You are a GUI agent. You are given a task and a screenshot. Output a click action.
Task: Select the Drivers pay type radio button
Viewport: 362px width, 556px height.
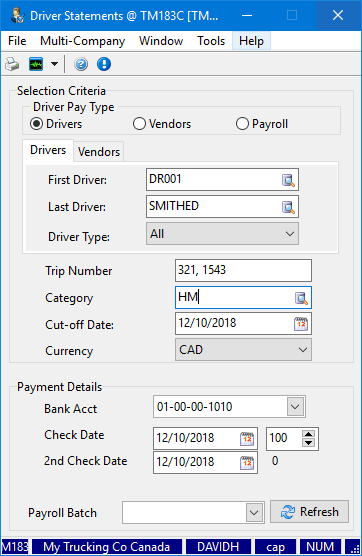37,124
